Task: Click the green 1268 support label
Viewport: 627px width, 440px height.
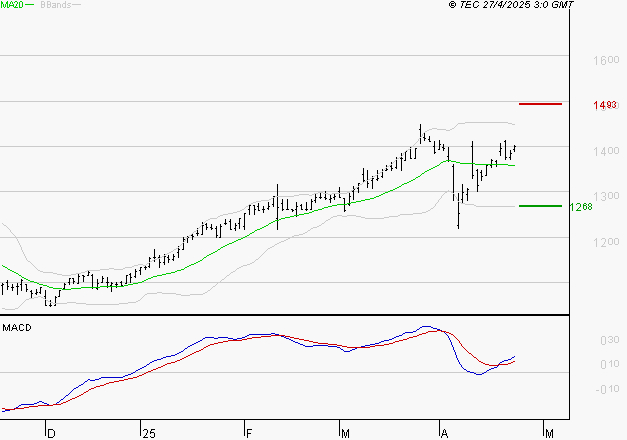Action: (581, 207)
